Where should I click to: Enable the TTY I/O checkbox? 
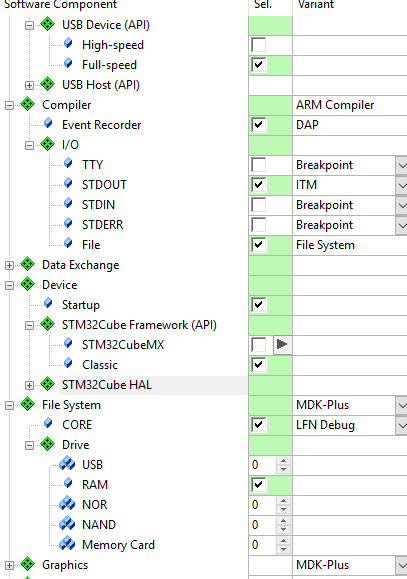(258, 165)
